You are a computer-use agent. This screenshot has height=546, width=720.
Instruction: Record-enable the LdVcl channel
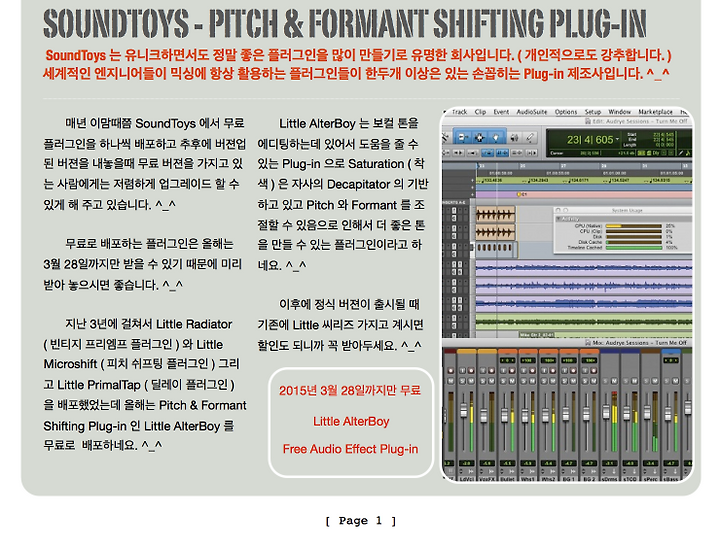click(471, 371)
